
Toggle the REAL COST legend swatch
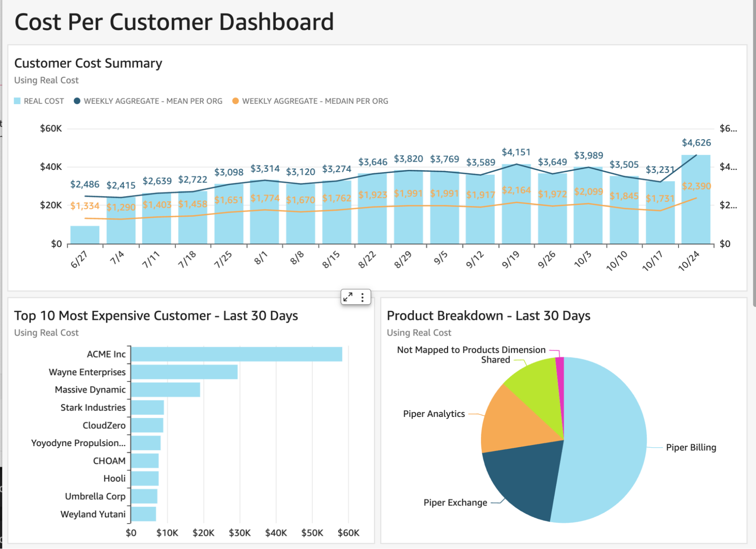pyautogui.click(x=17, y=101)
